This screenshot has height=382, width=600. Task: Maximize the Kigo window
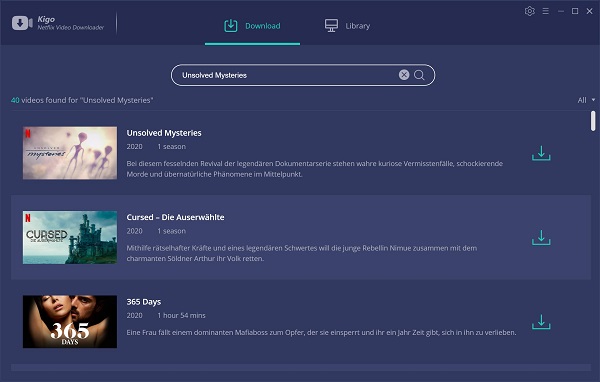(575, 11)
